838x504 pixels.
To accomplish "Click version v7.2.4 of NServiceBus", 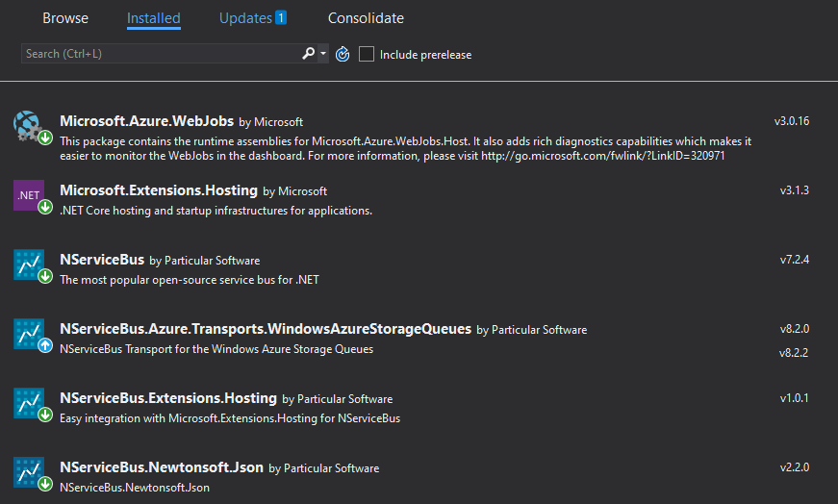I will point(794,260).
